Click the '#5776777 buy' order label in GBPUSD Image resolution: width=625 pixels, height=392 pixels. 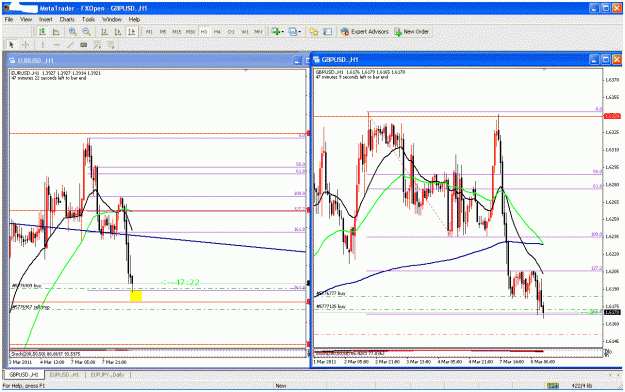[x=330, y=293]
